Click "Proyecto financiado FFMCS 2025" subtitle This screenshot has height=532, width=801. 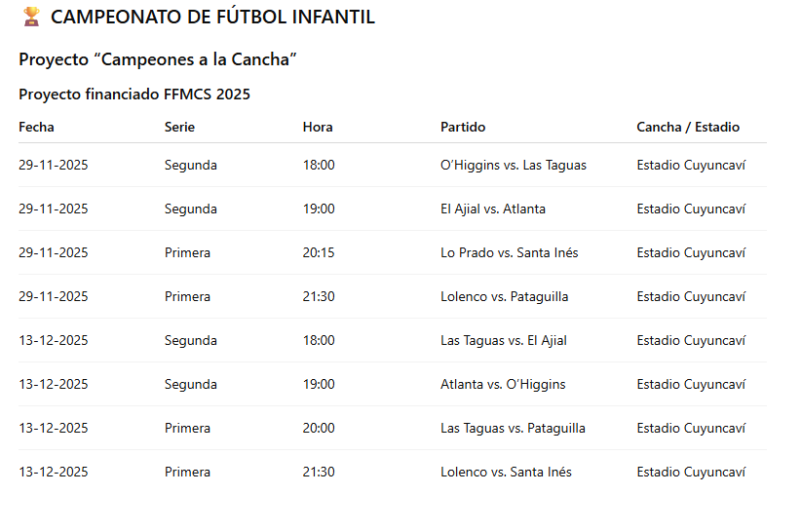(x=134, y=95)
